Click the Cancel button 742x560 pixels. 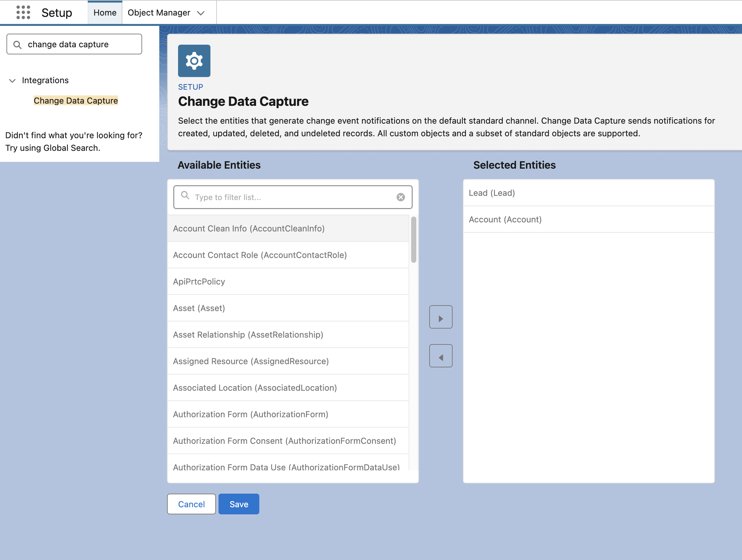pyautogui.click(x=191, y=504)
